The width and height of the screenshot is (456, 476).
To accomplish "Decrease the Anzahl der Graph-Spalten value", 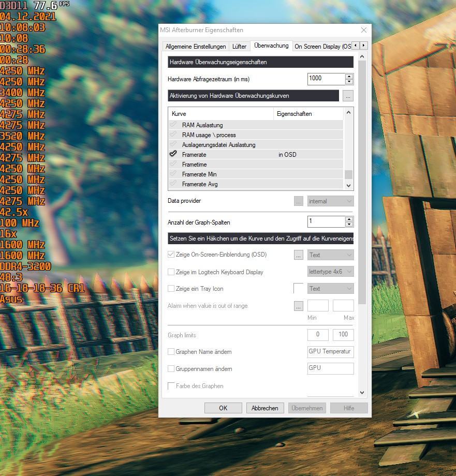I will tap(349, 225).
